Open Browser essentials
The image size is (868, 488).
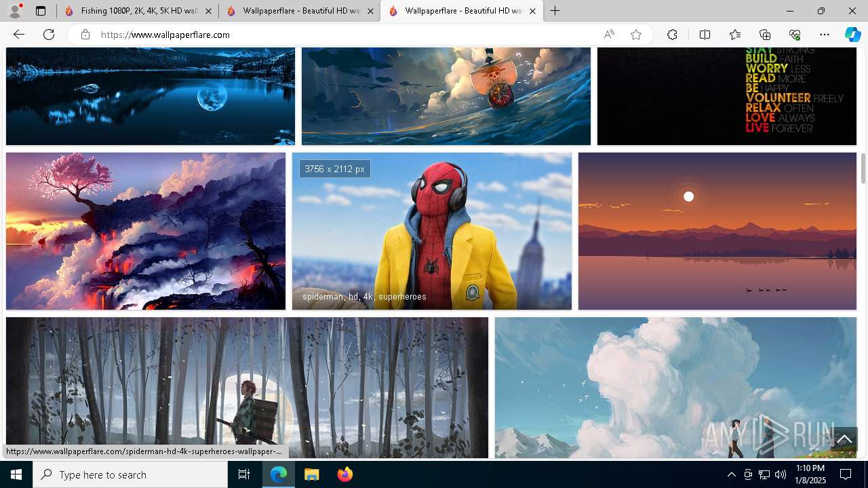point(795,35)
